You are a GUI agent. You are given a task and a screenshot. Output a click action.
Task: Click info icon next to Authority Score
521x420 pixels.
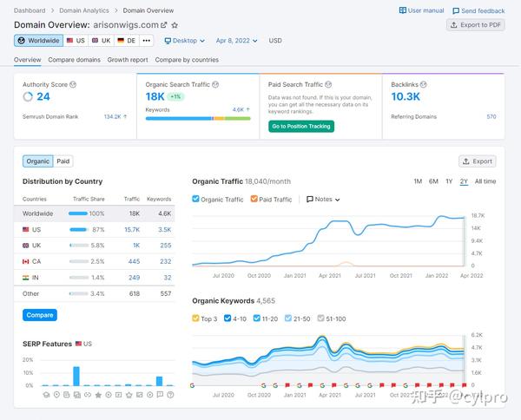(x=73, y=84)
